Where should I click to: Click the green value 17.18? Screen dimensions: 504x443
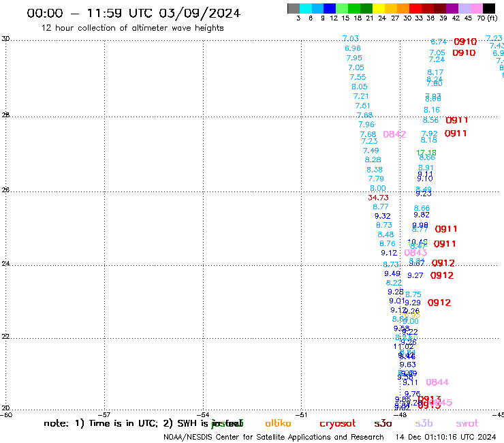coord(426,153)
